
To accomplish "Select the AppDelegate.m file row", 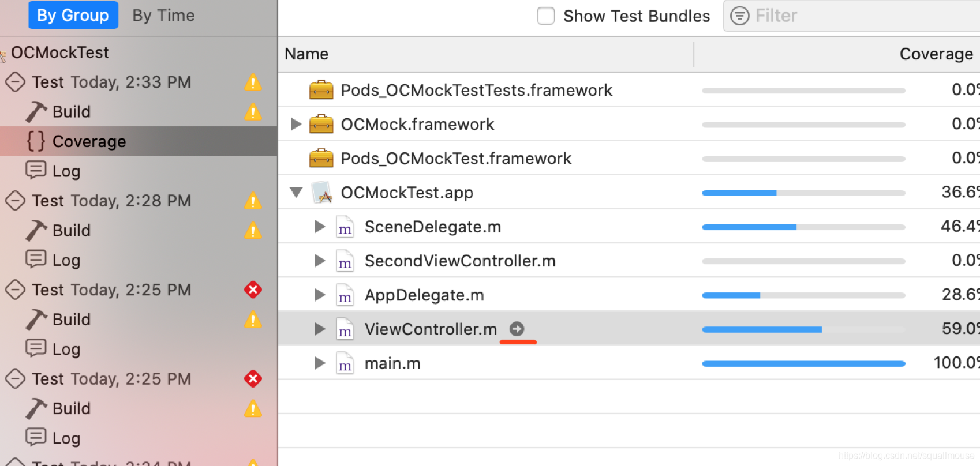I will coord(629,295).
